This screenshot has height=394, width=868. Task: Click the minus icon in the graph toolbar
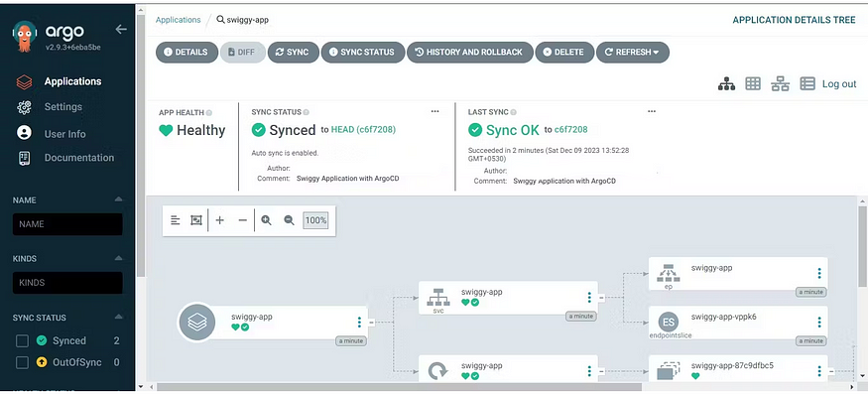click(242, 220)
